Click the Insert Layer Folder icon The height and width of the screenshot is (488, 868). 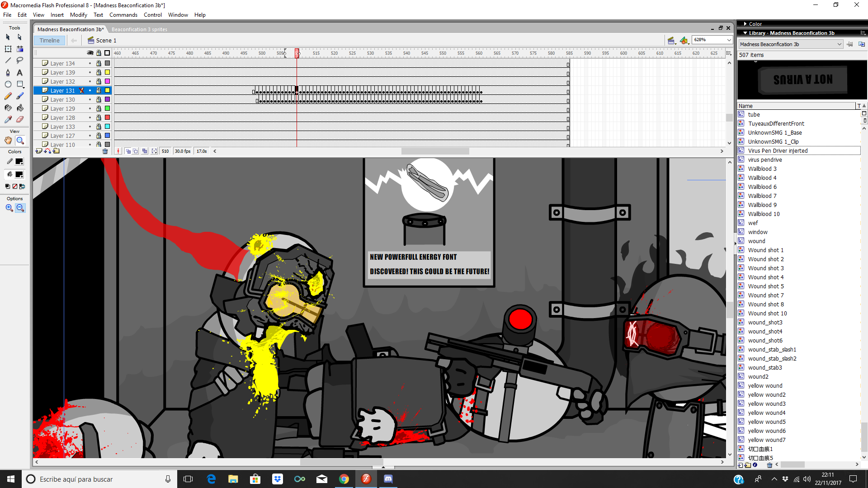coord(56,151)
